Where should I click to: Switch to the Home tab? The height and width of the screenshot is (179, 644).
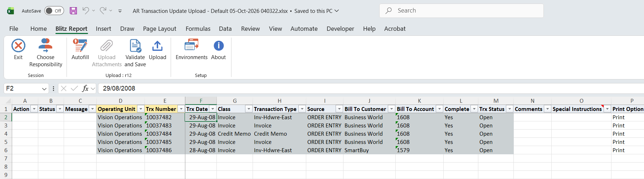(x=39, y=29)
